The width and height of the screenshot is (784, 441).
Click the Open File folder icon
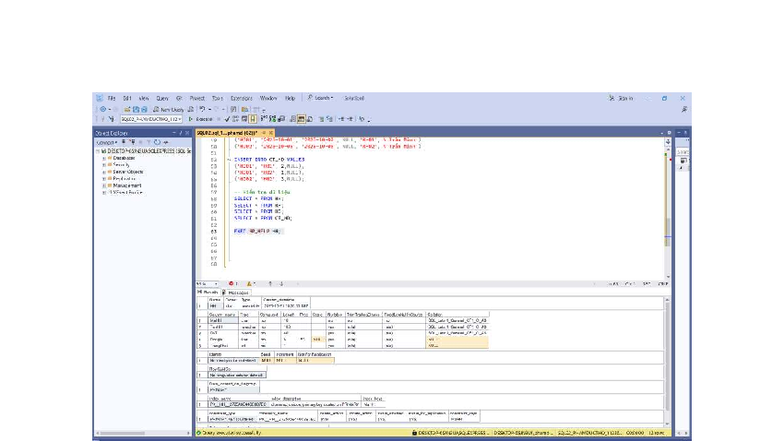(127, 110)
